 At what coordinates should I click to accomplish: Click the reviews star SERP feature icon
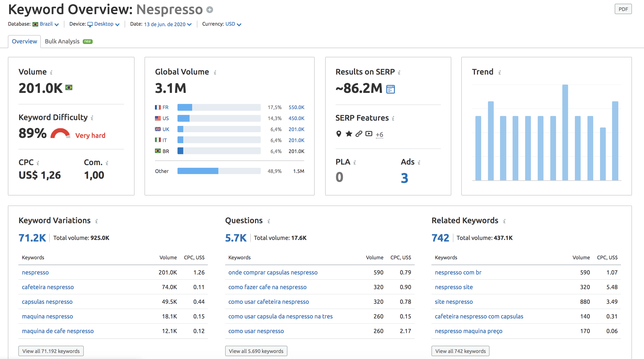[349, 134]
